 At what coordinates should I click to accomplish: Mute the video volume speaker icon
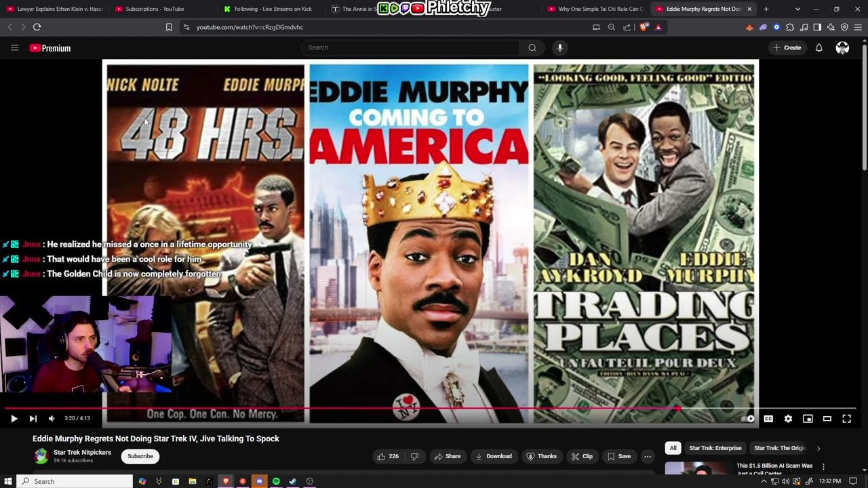52,419
